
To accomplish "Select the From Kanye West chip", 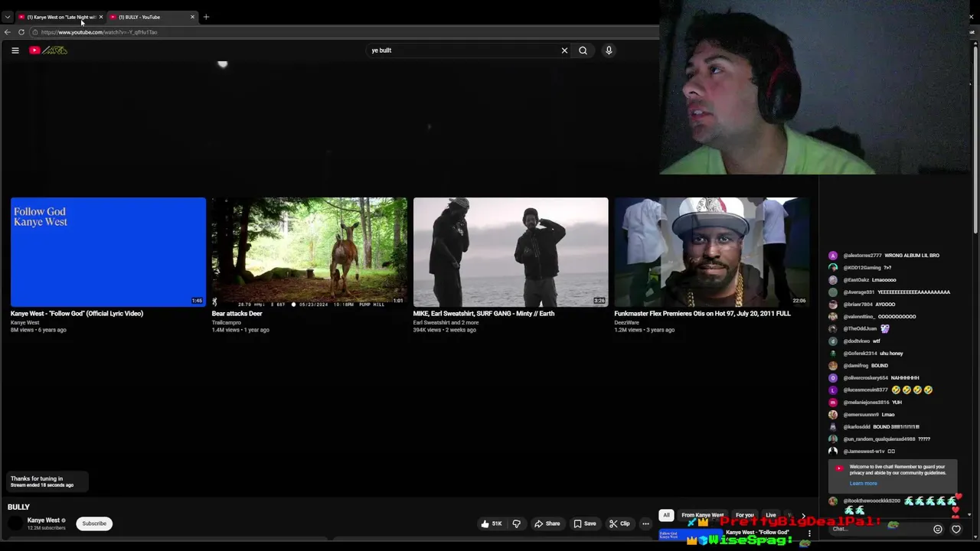I will 703,515.
